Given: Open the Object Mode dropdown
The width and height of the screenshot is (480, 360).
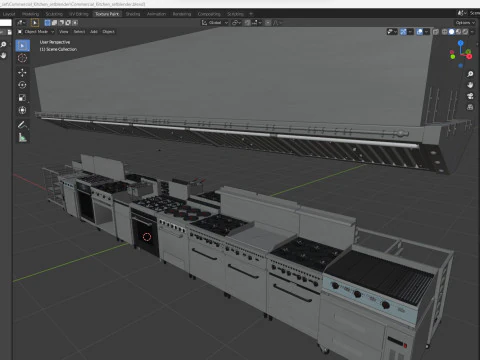Looking at the screenshot, I should [x=36, y=32].
